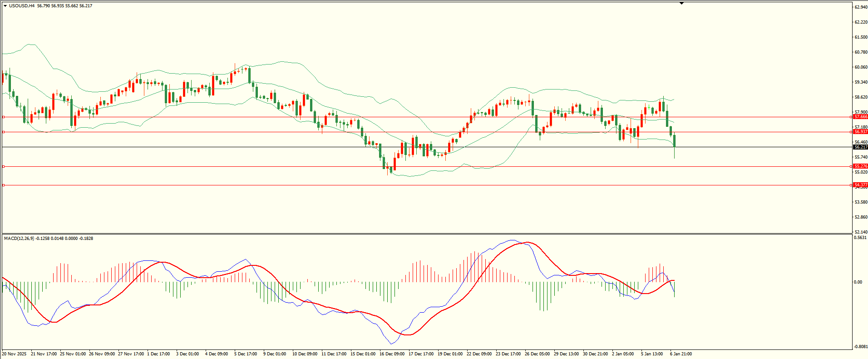The width and height of the screenshot is (868, 359).
Task: Click the red 54.377 price level tag
Action: pyautogui.click(x=860, y=185)
